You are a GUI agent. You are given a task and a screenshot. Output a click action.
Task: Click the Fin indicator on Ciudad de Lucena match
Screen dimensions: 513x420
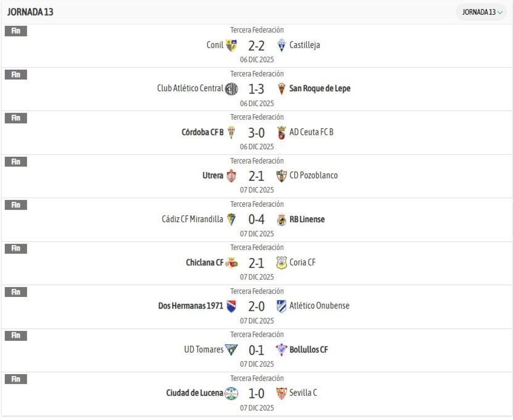[x=15, y=379]
